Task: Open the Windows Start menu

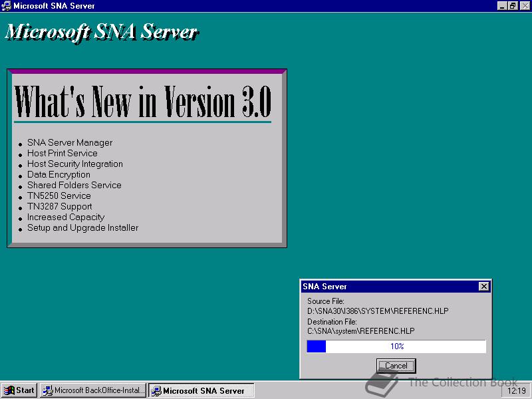Action: click(19, 390)
